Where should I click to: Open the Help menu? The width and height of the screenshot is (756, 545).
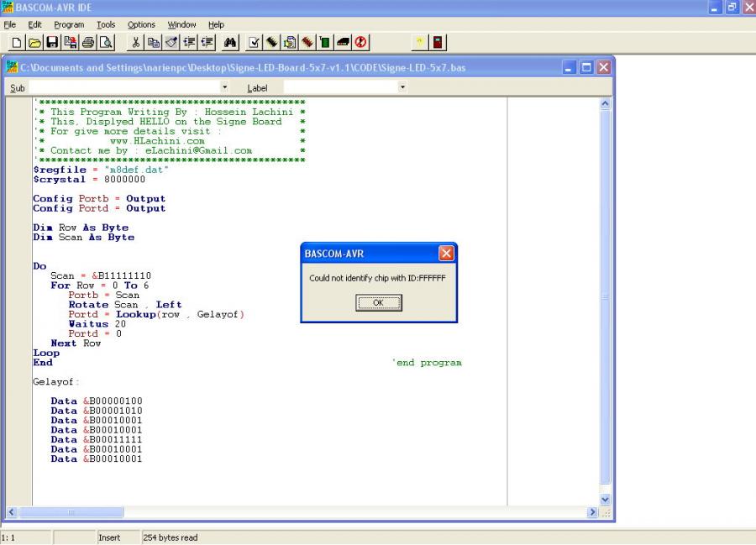pyautogui.click(x=216, y=24)
